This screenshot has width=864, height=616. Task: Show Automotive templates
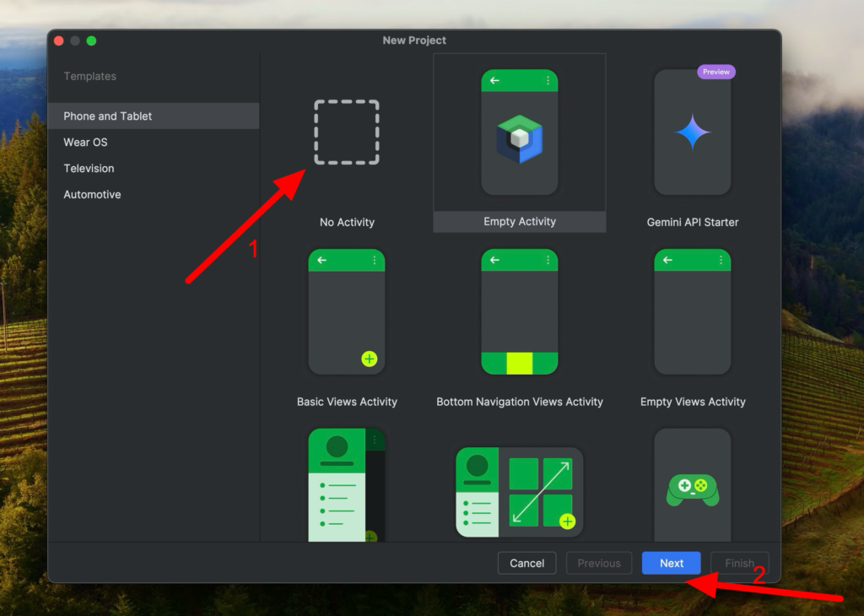92,195
